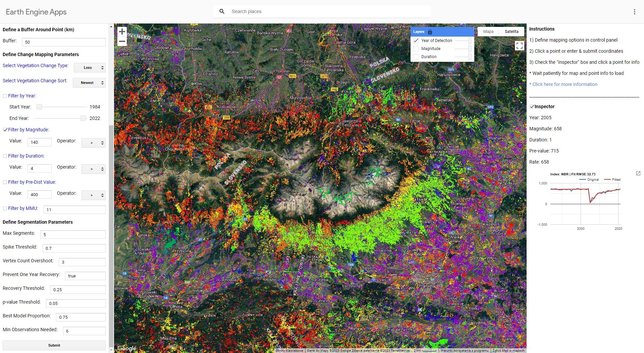Switch to Satelita map view

[x=511, y=32]
